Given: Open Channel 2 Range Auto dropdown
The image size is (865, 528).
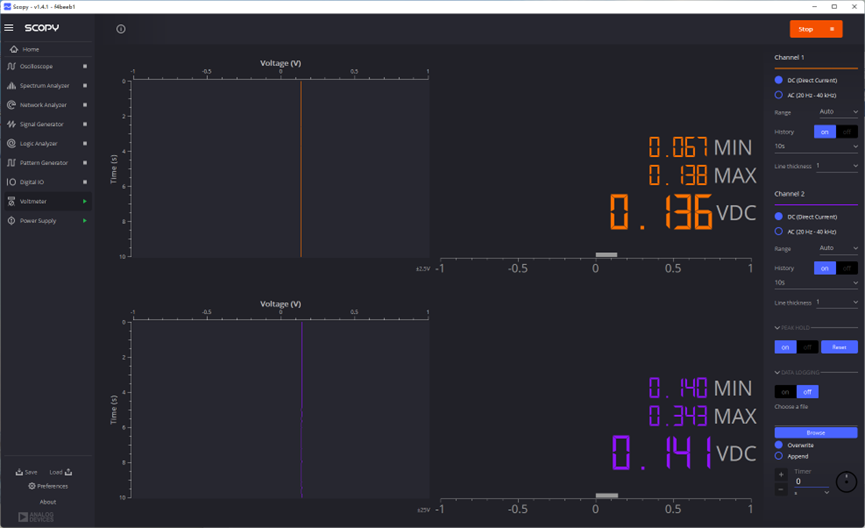Looking at the screenshot, I should [x=838, y=248].
